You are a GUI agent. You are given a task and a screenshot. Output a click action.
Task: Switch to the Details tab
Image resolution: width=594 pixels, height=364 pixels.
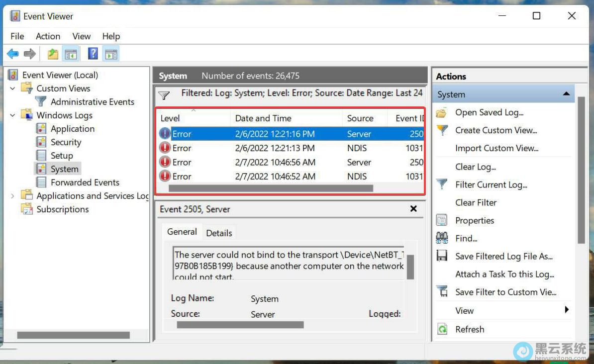pyautogui.click(x=219, y=233)
